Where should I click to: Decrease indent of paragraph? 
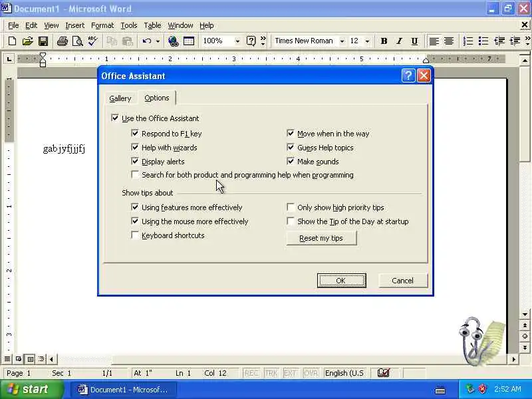(499, 41)
